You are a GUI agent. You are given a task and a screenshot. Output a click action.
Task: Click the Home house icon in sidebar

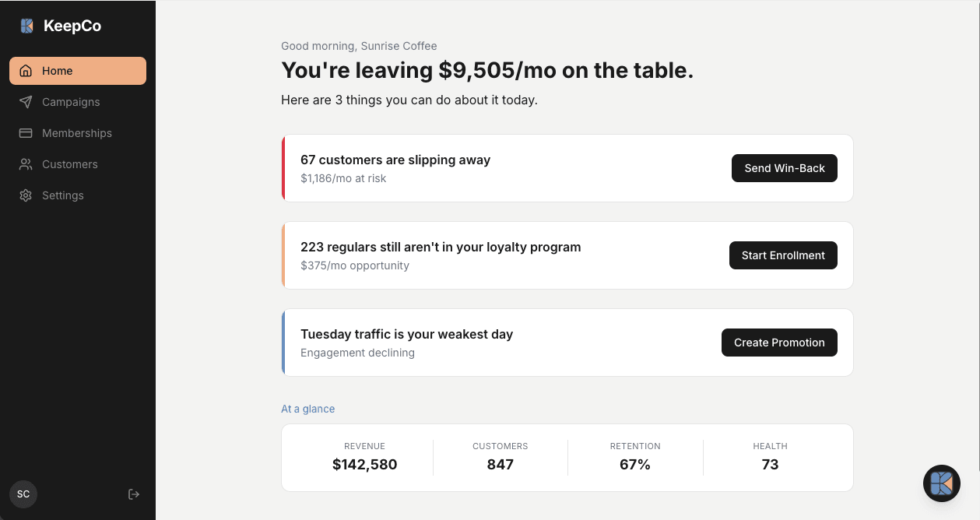coord(24,71)
